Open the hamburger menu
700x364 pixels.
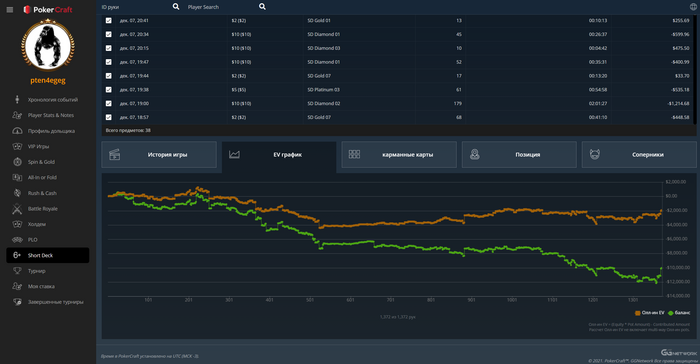(x=9, y=9)
